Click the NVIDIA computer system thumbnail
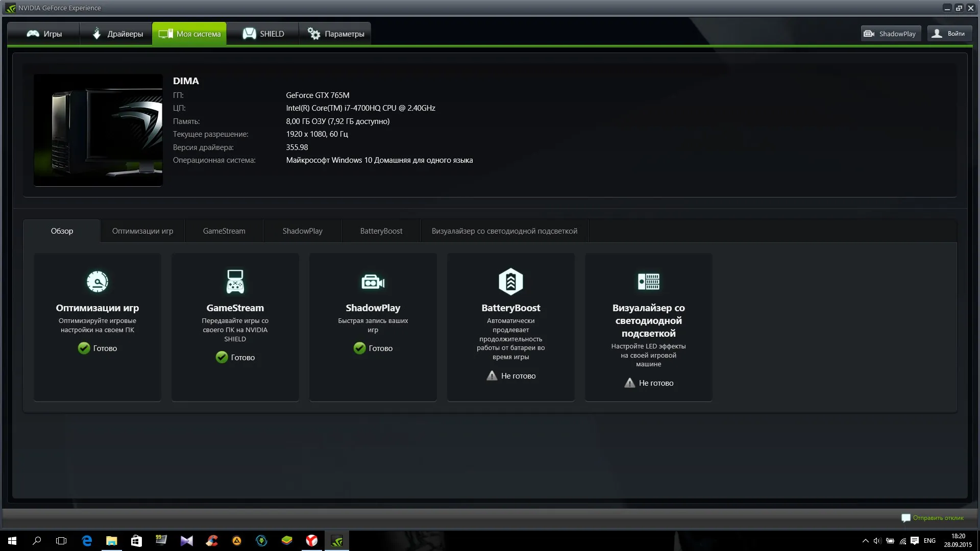This screenshot has width=980, height=551. coord(98,130)
